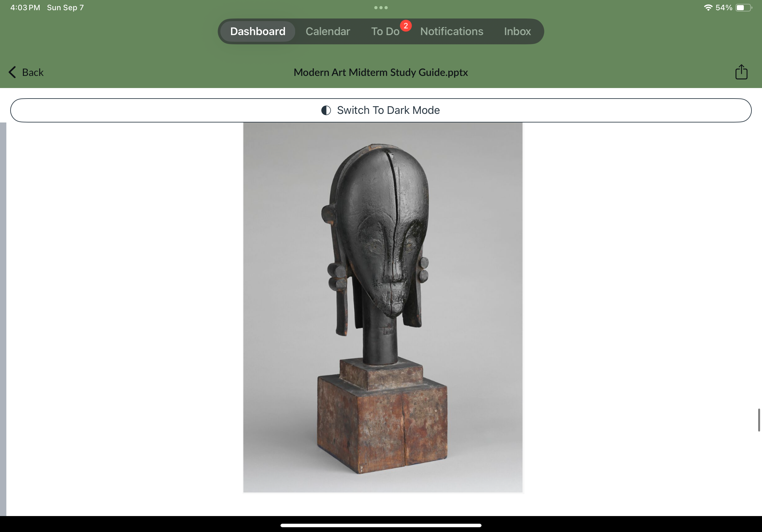Tap the home indicator bar
Image resolution: width=762 pixels, height=532 pixels.
(x=381, y=525)
